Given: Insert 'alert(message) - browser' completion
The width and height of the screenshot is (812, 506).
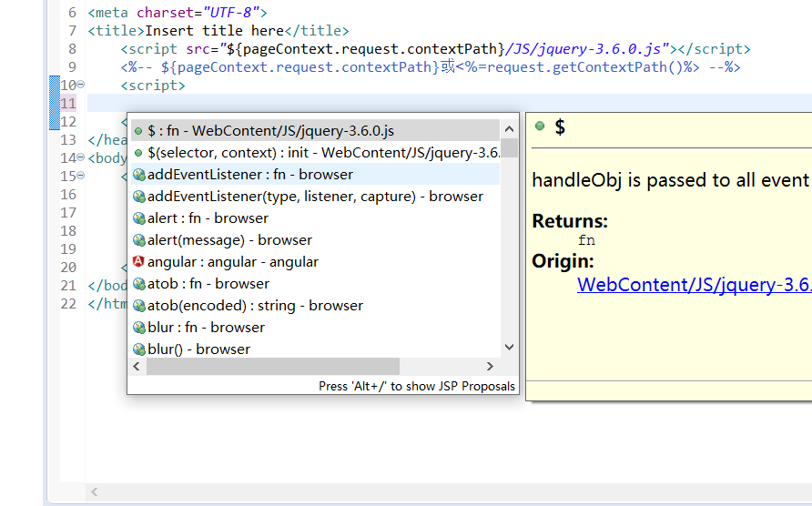Looking at the screenshot, I should tap(315, 239).
